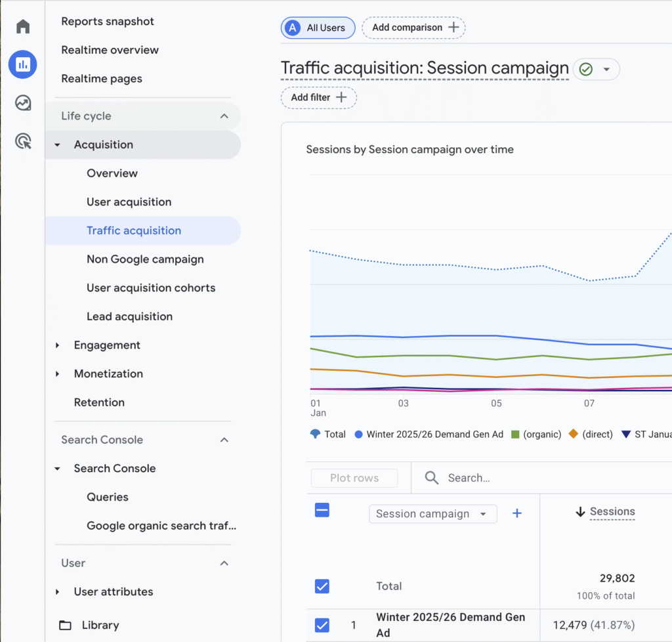This screenshot has height=642, width=672.
Task: Uncheck the Winter 2025/26 Demand Gen Ad row
Action: pos(322,625)
